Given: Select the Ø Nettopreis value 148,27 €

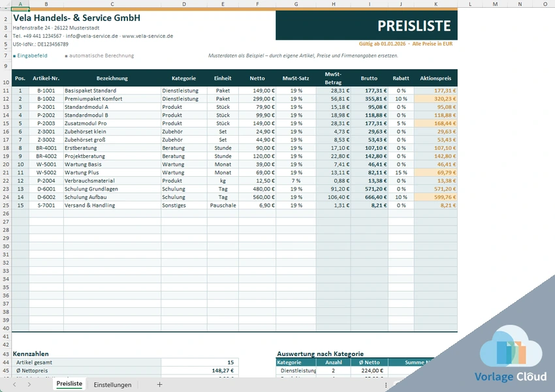Looking at the screenshot, I should point(200,370).
